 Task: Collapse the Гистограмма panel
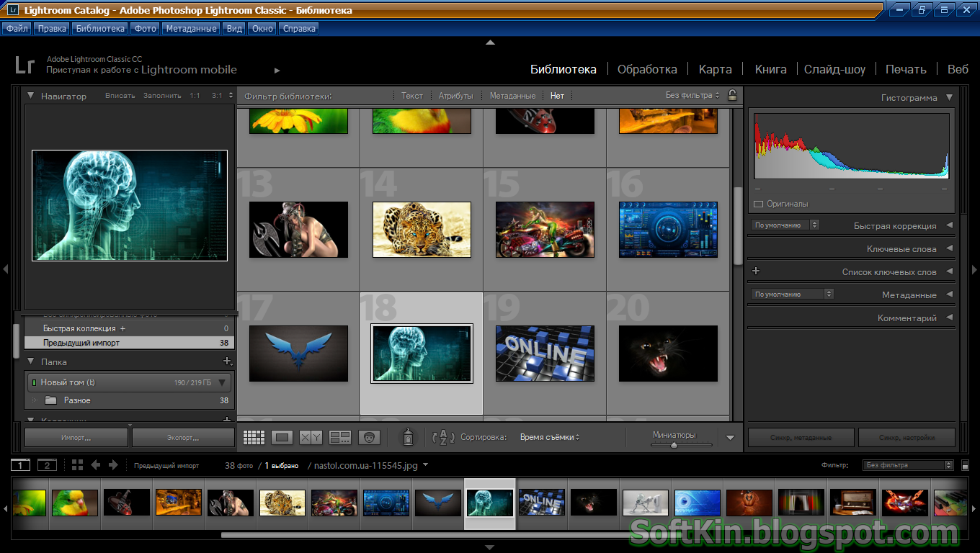(949, 97)
